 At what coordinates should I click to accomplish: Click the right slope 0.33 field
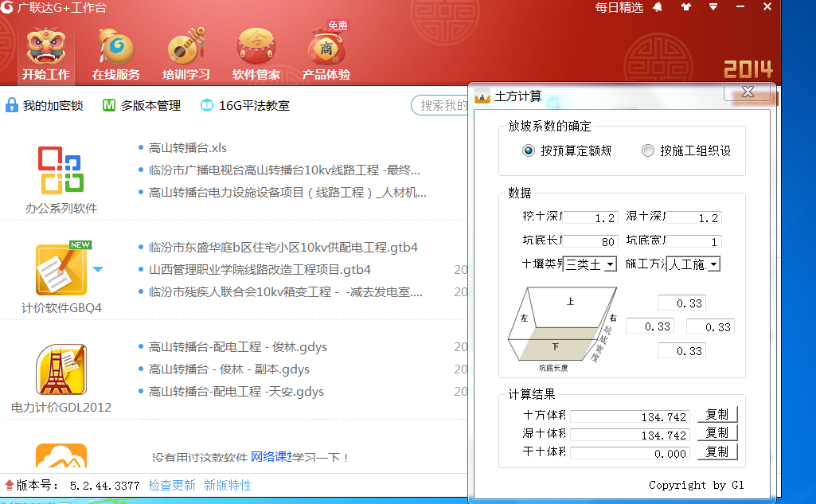point(710,327)
